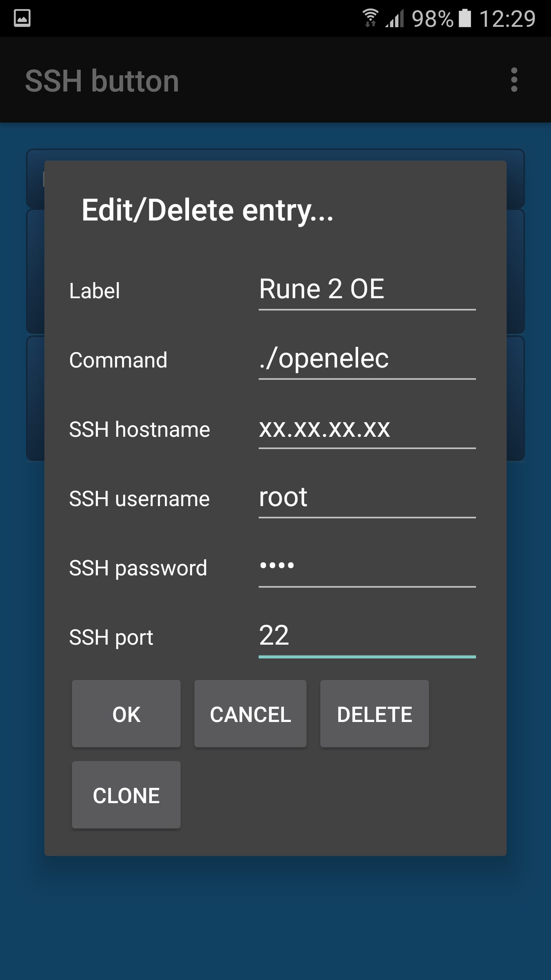Tap the masked SSH password field

(367, 567)
